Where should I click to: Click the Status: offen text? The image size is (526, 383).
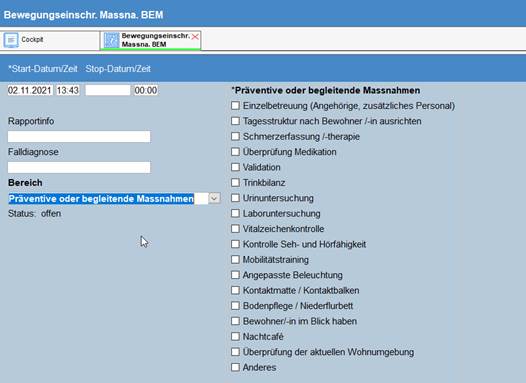pos(35,214)
